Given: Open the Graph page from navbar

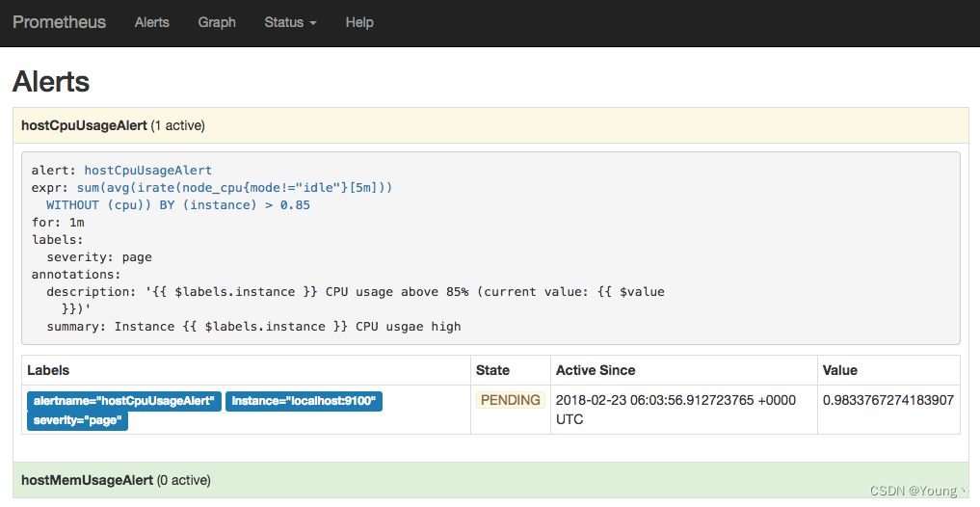Looking at the screenshot, I should coord(217,22).
